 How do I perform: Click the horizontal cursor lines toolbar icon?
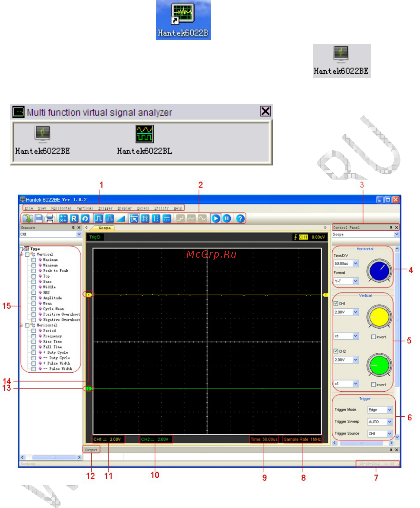pos(167,219)
